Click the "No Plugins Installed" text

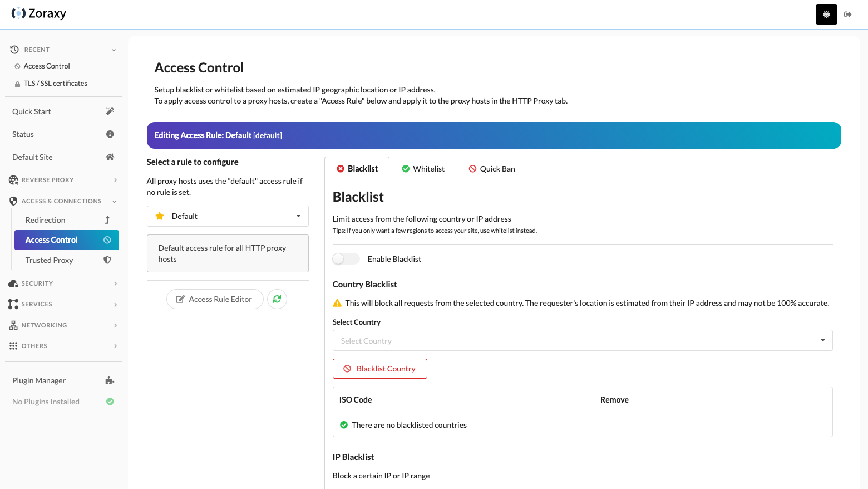tap(46, 402)
